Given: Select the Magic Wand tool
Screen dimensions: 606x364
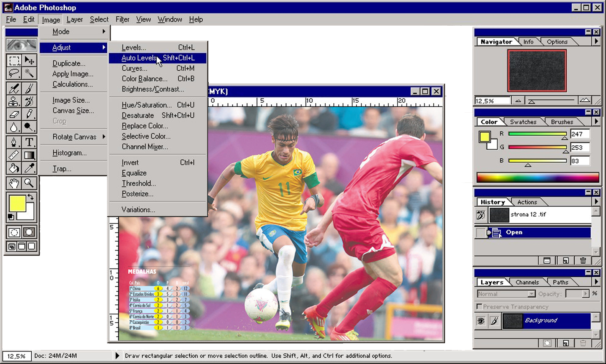Looking at the screenshot, I should (29, 73).
